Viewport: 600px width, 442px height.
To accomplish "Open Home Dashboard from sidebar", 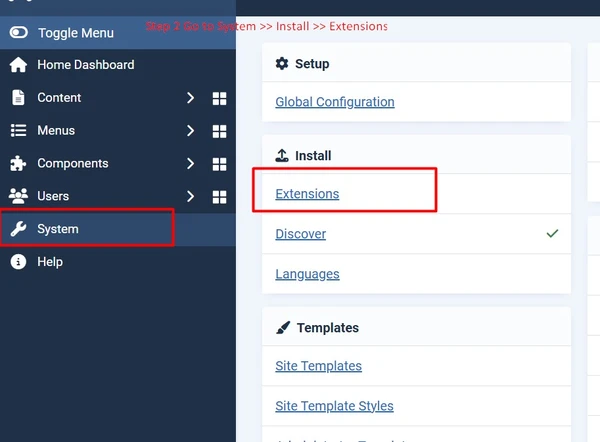I will [x=85, y=65].
